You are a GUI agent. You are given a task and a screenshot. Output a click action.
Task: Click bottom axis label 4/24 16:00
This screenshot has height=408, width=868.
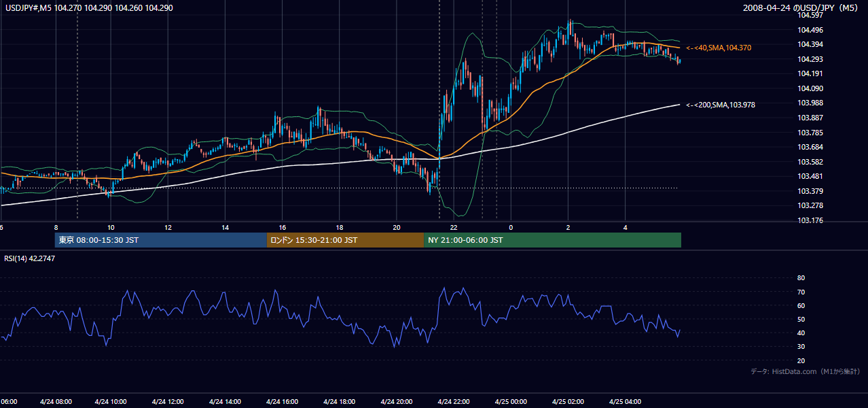click(283, 402)
